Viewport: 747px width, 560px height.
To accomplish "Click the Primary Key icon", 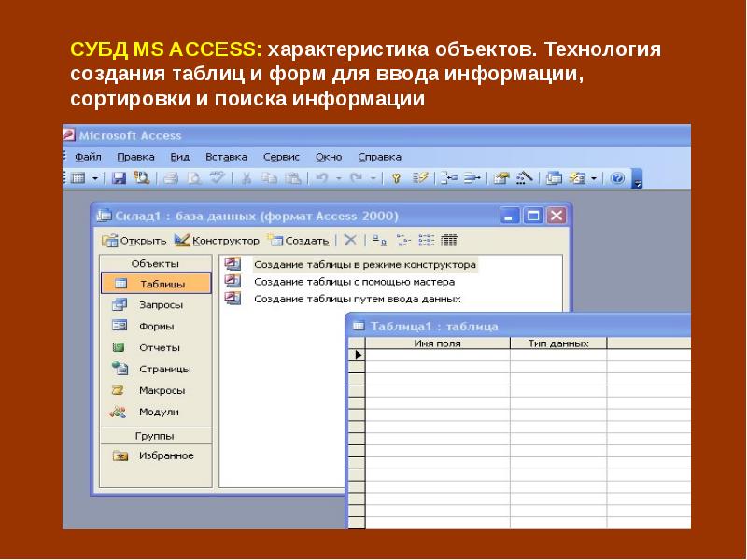I will pos(396,178).
